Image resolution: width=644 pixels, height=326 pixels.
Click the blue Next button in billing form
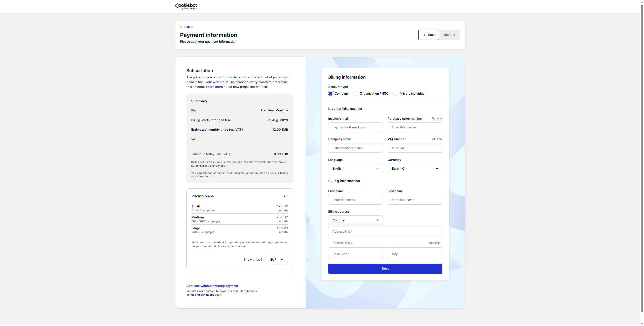click(385, 268)
